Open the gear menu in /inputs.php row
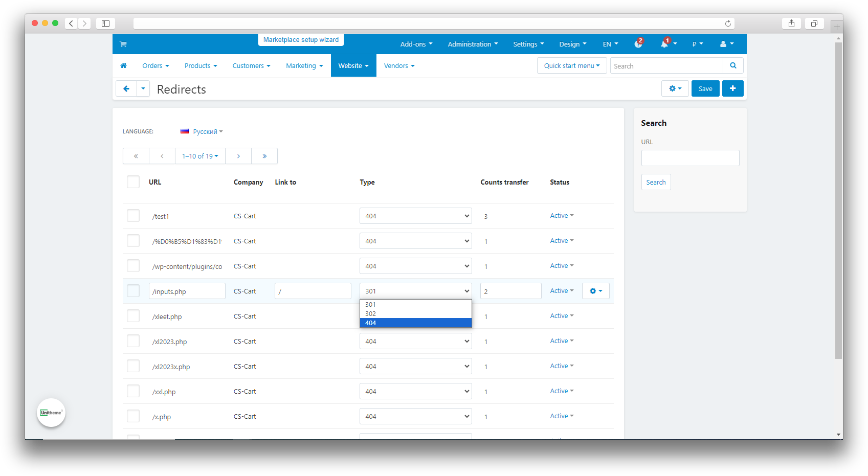Screen dimensions: 868x476 coord(595,291)
